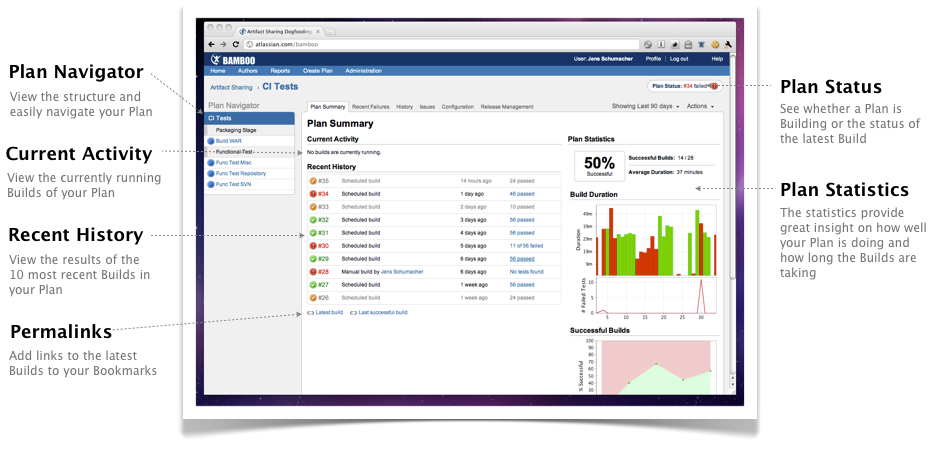Select Func Test Misc job
The image size is (934, 449).
234,163
